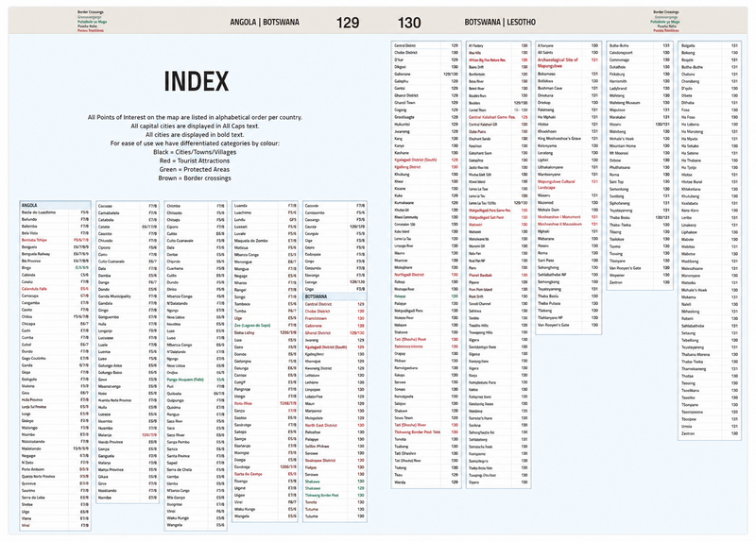
Task: Click the red 'Central Kalahari Game Res.' entry
Action: [491, 117]
